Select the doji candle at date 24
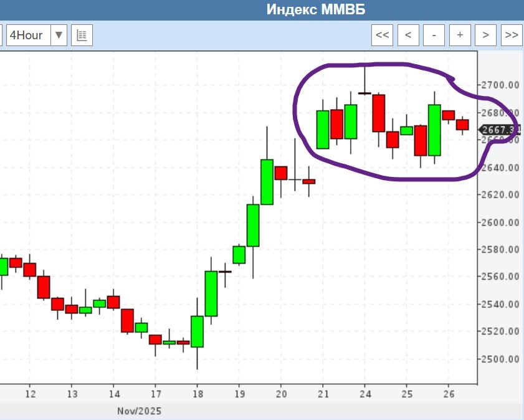524x420 pixels. [364, 93]
